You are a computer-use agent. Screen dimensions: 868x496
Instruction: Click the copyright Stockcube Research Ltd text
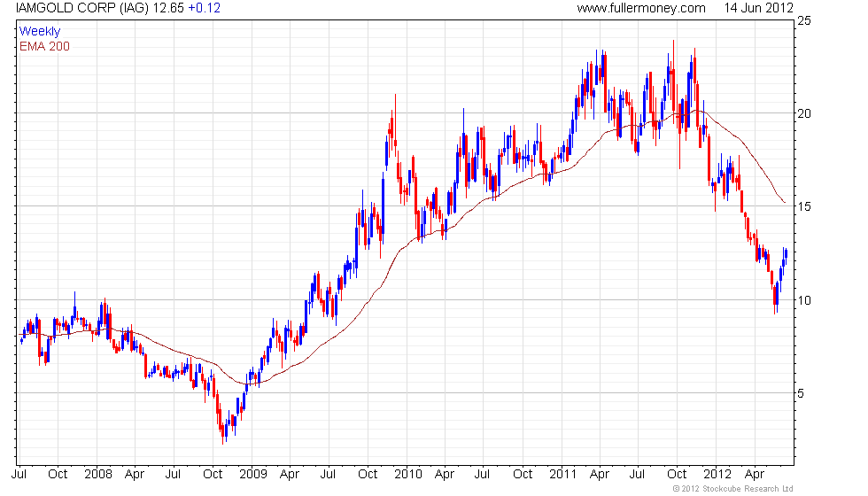click(x=732, y=489)
